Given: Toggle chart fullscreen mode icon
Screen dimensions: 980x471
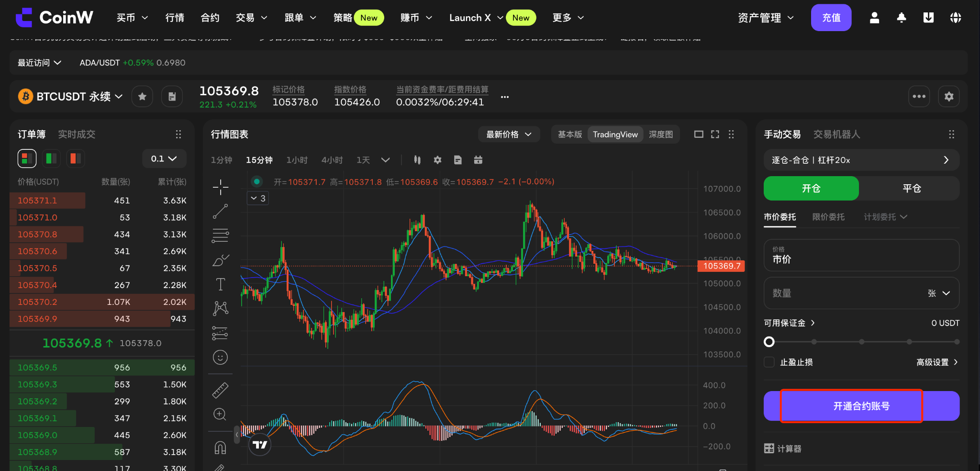Looking at the screenshot, I should [x=715, y=135].
